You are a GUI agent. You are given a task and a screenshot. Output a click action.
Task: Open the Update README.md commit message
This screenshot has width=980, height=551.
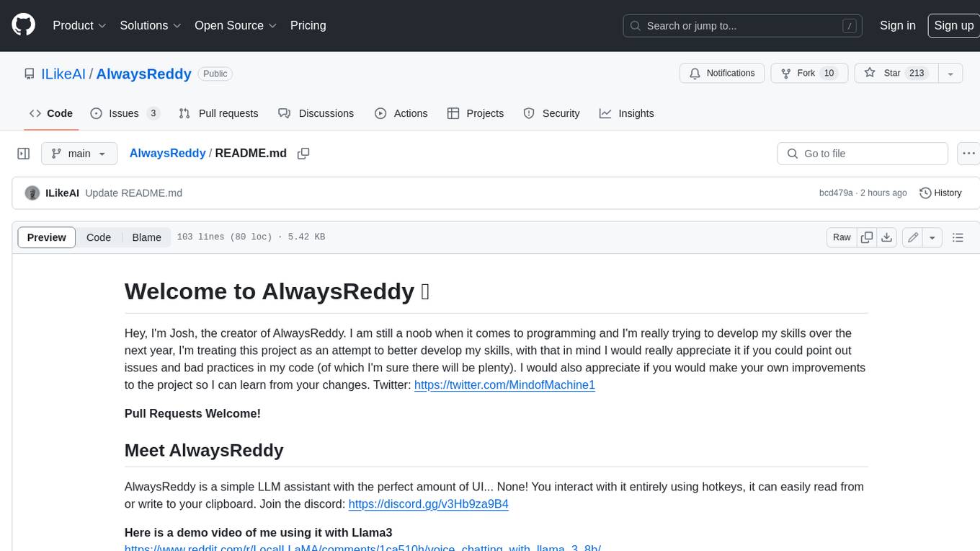133,193
